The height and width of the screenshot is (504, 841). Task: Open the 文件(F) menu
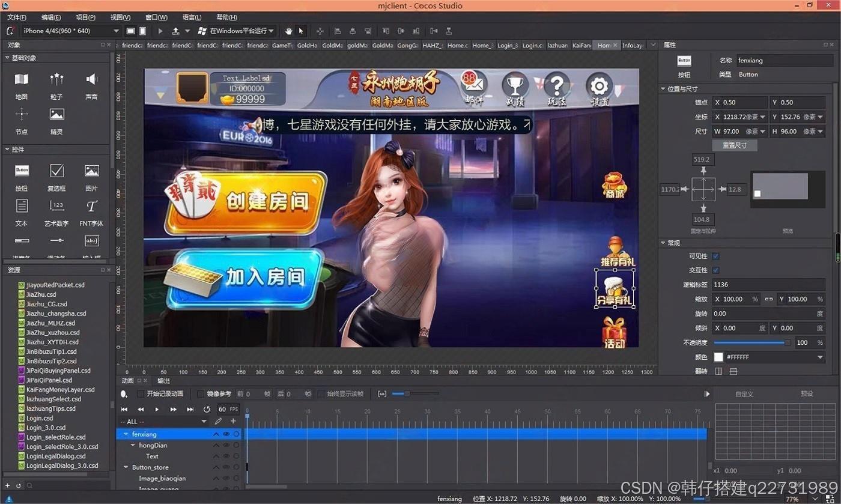17,17
